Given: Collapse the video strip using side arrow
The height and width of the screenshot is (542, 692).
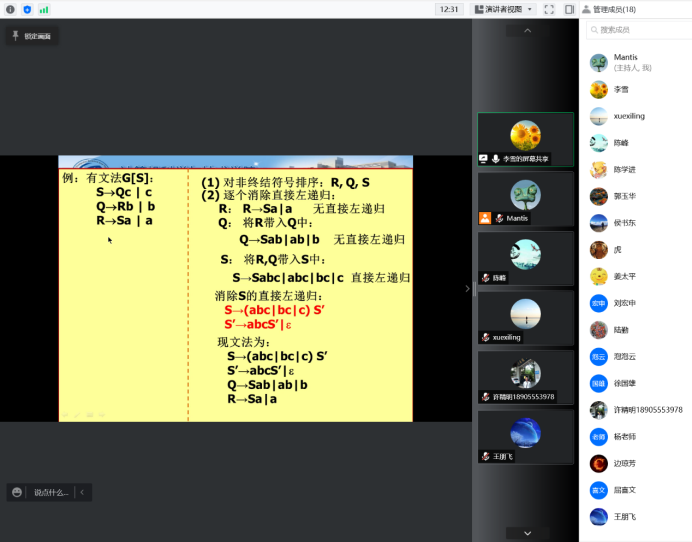Looking at the screenshot, I should point(467,289).
